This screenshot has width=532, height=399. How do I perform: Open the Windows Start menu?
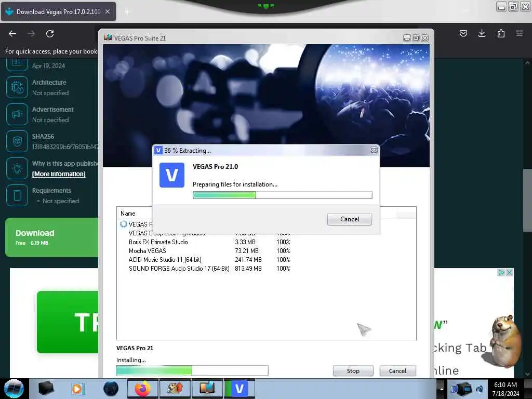tap(14, 389)
